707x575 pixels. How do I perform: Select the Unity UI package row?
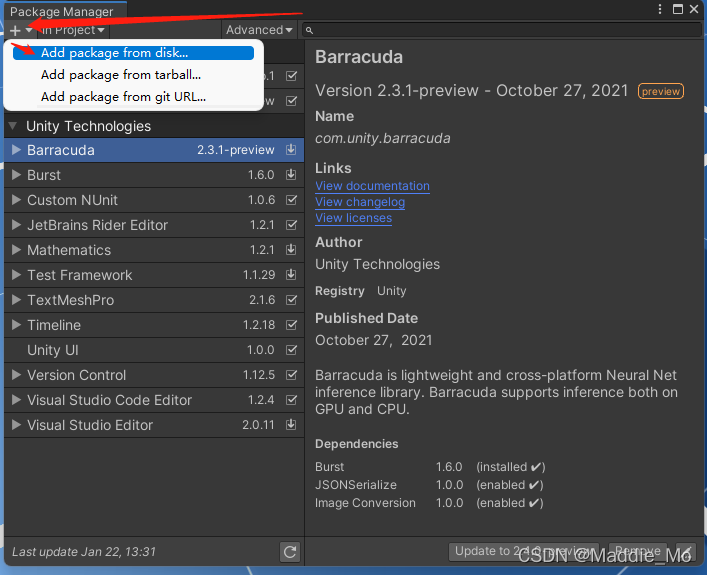point(154,350)
